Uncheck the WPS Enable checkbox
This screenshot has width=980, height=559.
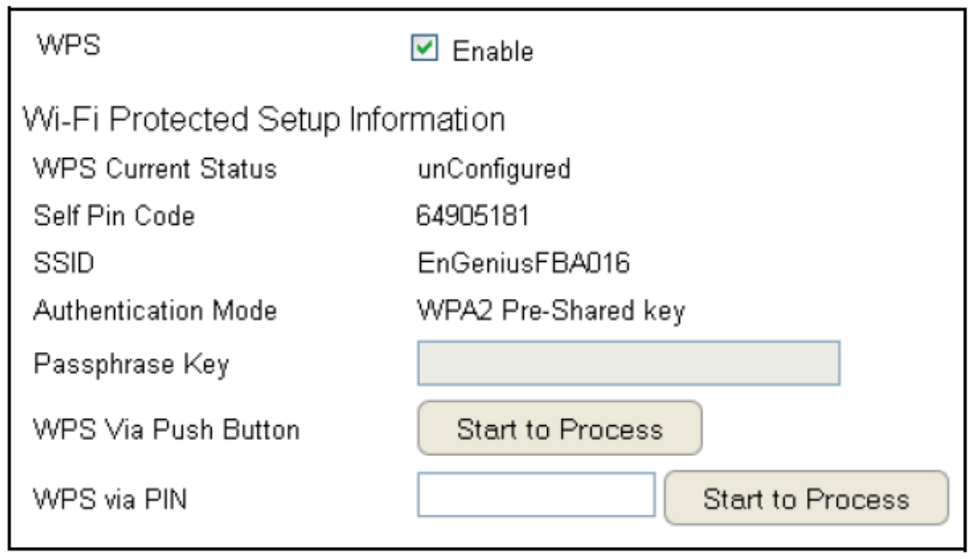point(423,50)
